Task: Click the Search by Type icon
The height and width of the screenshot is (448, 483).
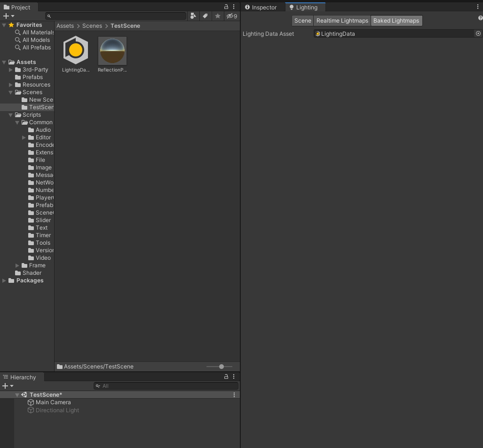Action: (193, 16)
